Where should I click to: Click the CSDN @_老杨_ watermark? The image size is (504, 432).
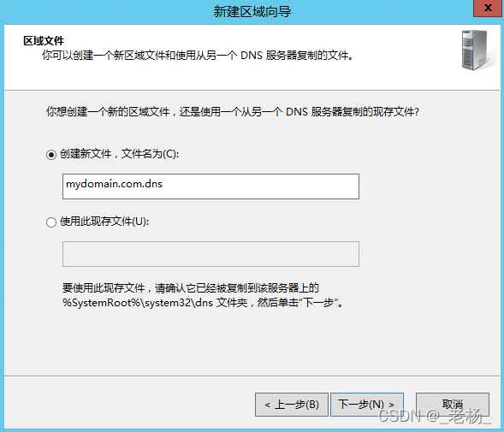435,416
